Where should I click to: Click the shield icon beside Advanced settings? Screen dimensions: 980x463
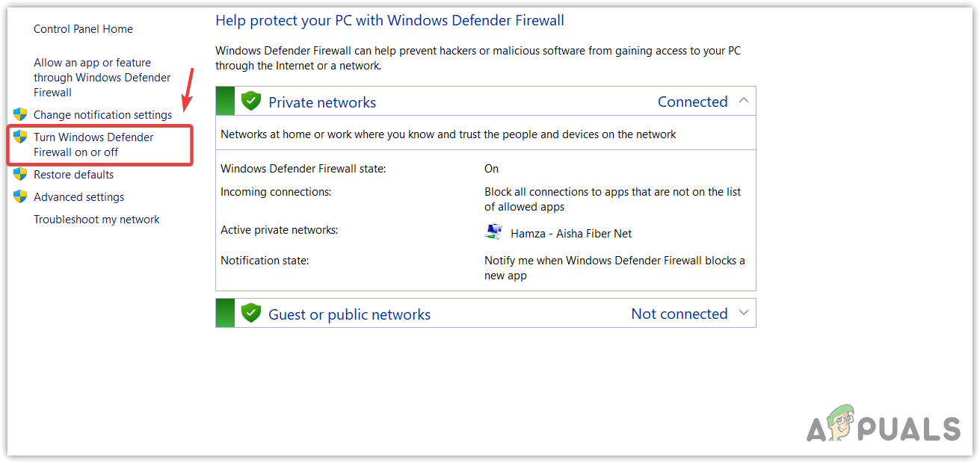20,196
